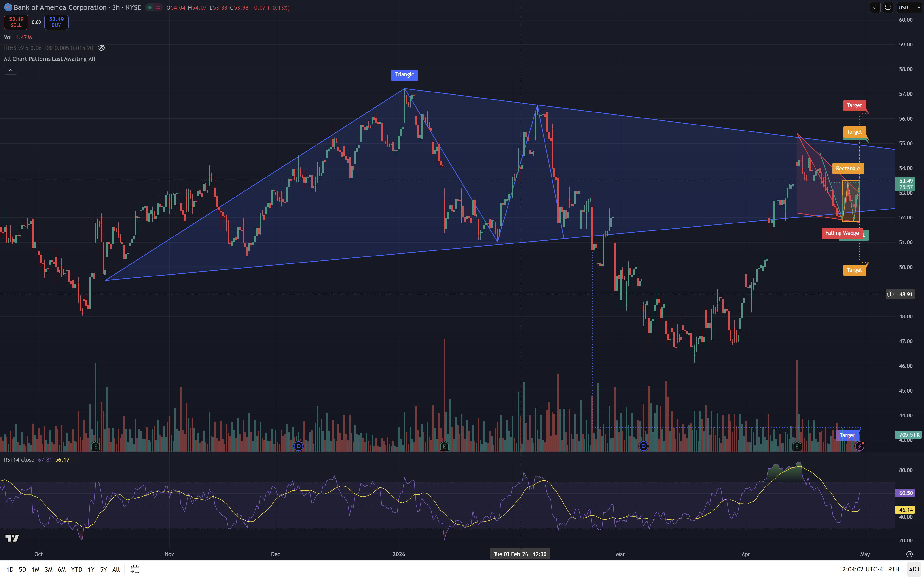Viewport: 924px width, 578px height.
Task: Click the orange Rectangle pattern label
Action: tap(848, 169)
